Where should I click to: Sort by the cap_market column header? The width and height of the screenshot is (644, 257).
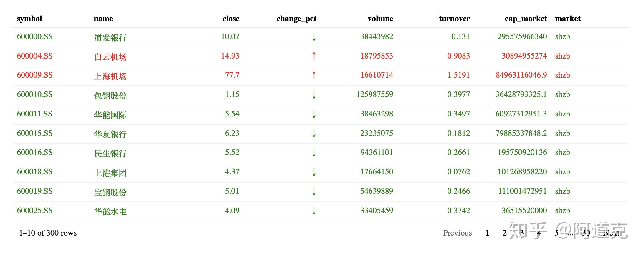point(526,19)
